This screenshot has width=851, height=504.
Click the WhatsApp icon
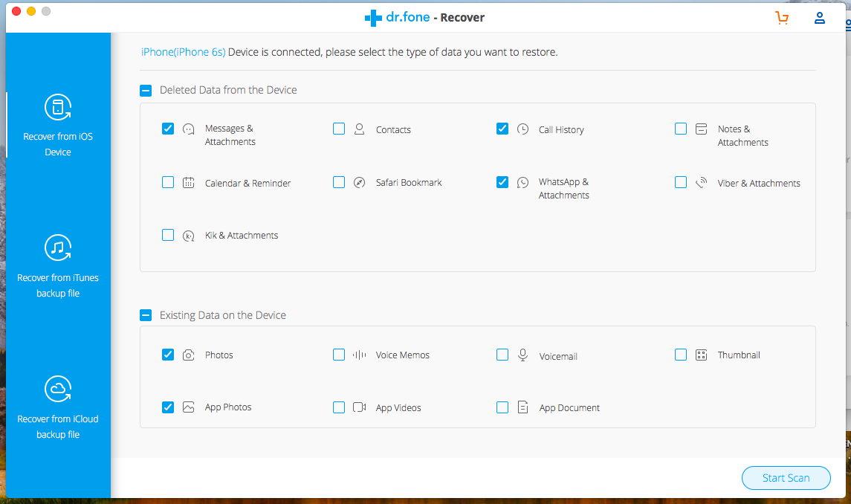(x=522, y=182)
